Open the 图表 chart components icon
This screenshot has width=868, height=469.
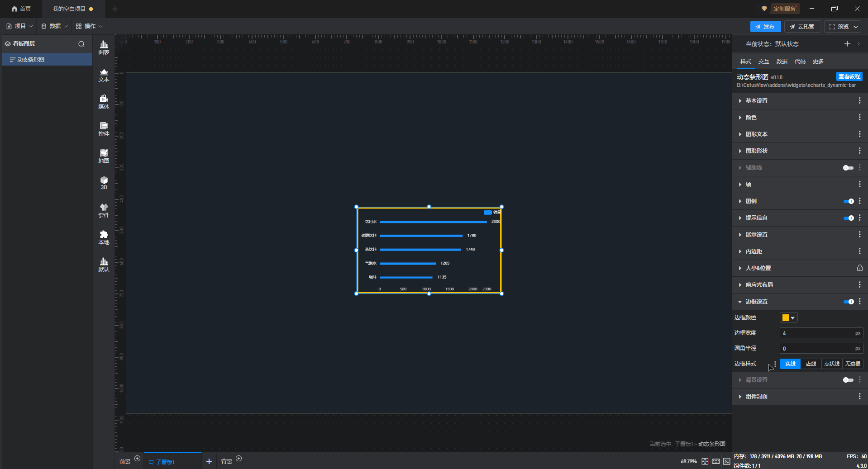tap(104, 47)
